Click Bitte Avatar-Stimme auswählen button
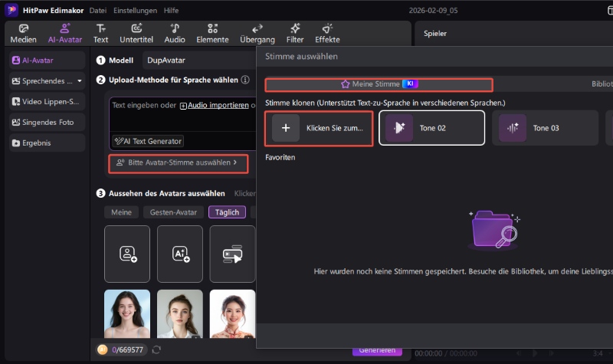This screenshot has width=613, height=364. click(179, 163)
